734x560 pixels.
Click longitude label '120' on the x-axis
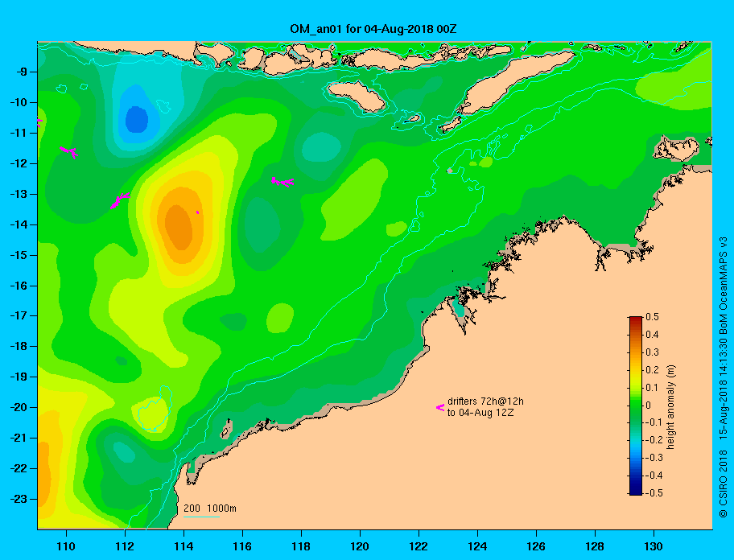pyautogui.click(x=360, y=546)
